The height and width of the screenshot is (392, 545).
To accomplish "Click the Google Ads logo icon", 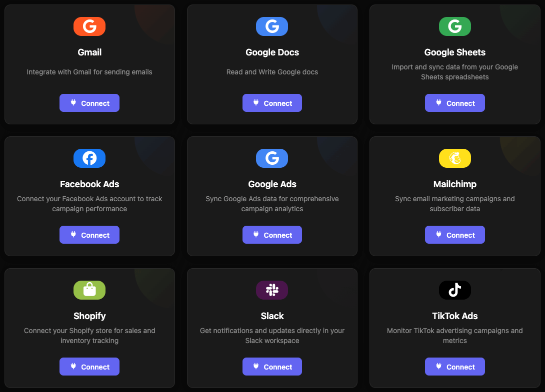I will click(x=272, y=158).
